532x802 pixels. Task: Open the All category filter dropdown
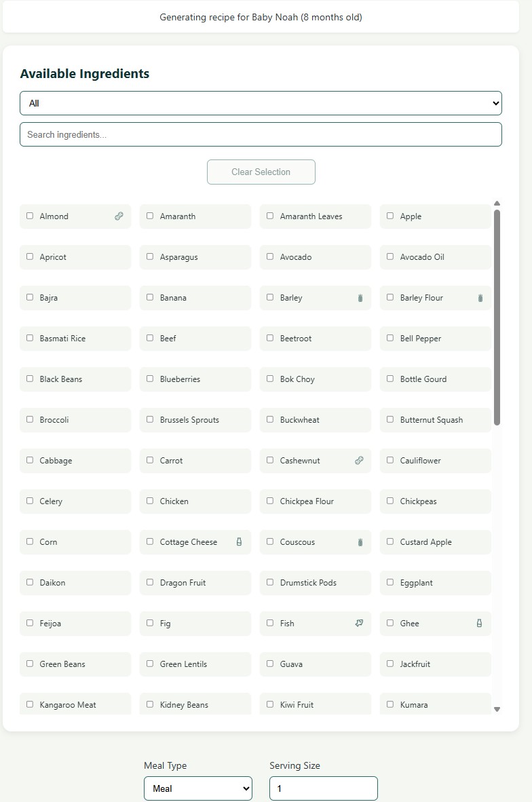coord(261,102)
